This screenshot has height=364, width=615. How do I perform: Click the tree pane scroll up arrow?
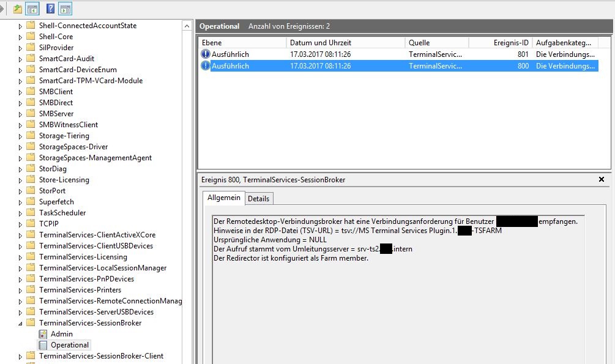187,25
